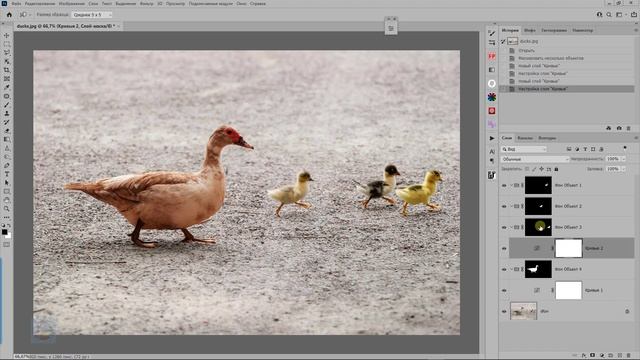Screen dimensions: 640x360
Task: Hide the Фон Объект 1 group
Action: click(504, 185)
